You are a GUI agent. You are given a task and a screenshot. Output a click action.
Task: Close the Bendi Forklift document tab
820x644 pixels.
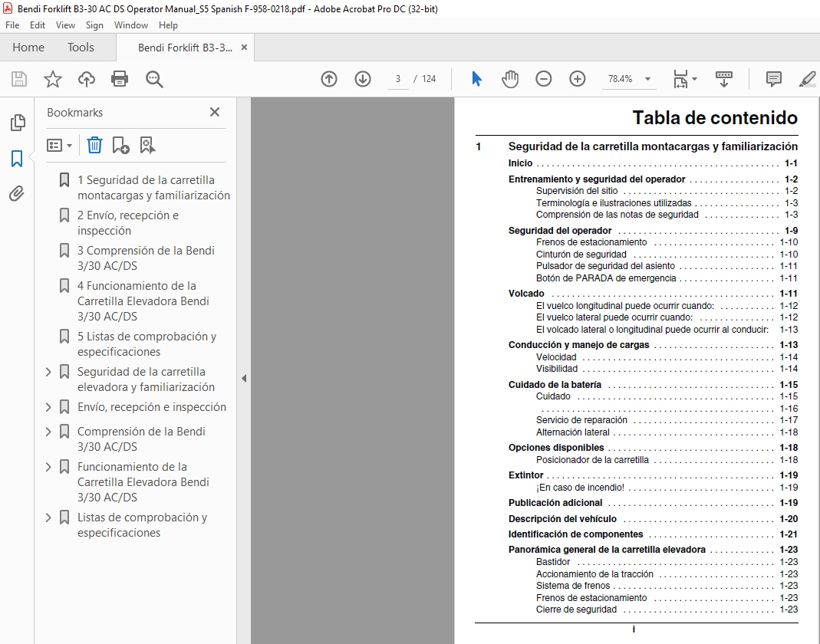point(244,48)
